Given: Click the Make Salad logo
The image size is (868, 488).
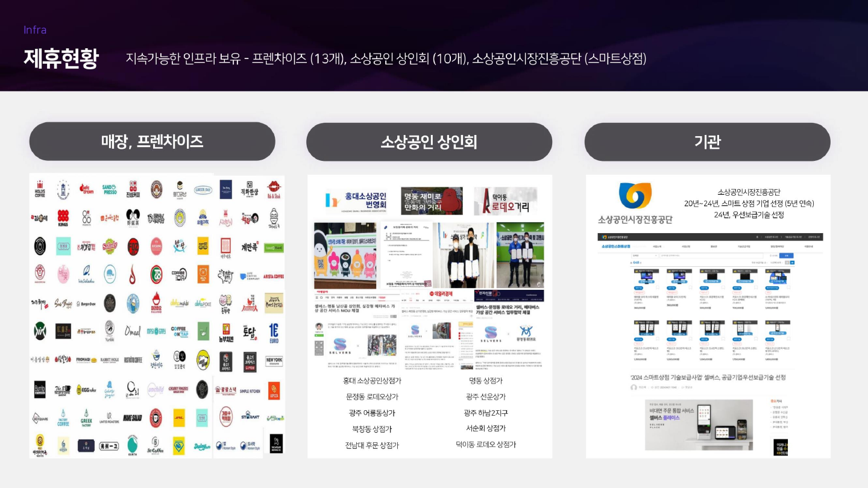Looking at the screenshot, I should (132, 417).
